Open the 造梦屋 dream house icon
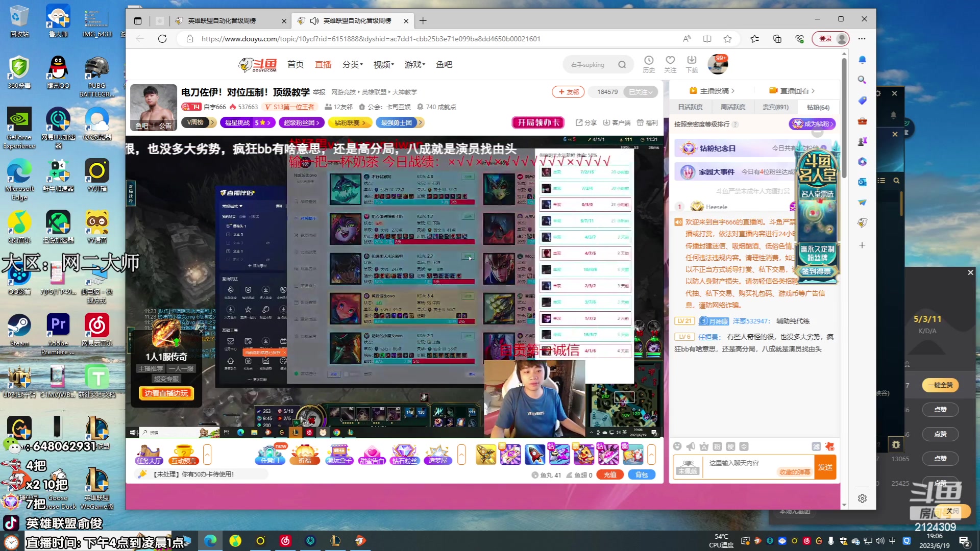980x551 pixels. point(438,454)
